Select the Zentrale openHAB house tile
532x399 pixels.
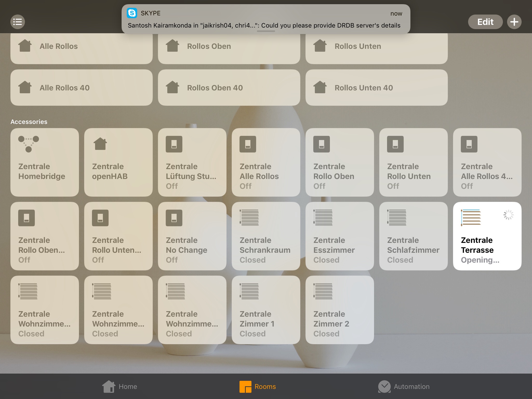(118, 162)
